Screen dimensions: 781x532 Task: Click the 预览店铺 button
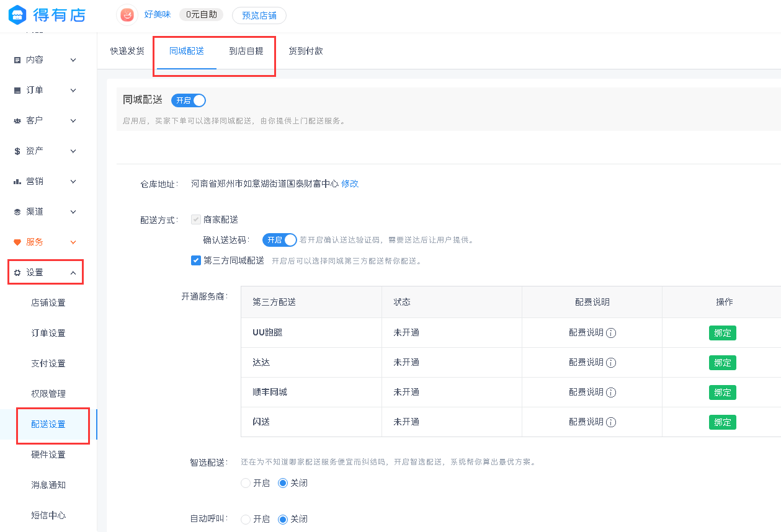[x=259, y=16]
